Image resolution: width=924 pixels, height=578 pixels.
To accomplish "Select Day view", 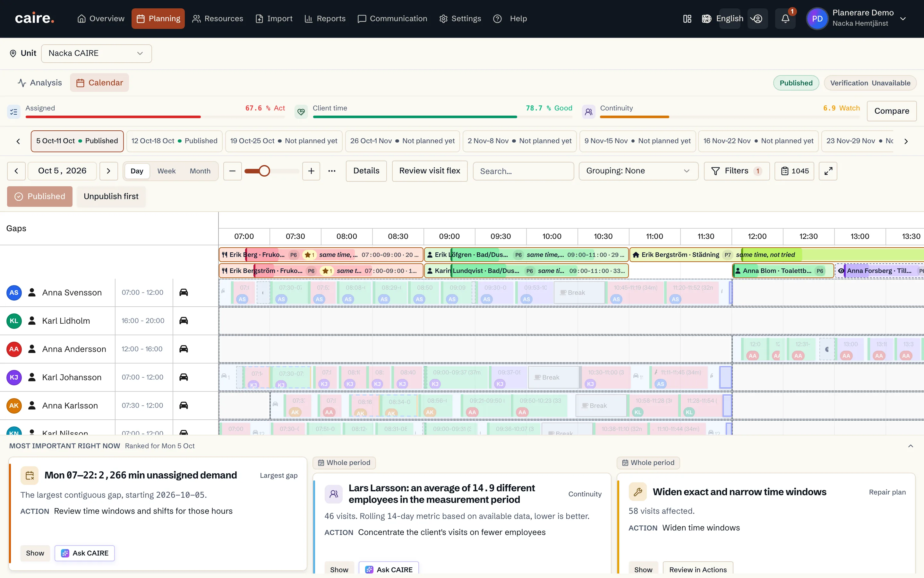I will point(137,171).
